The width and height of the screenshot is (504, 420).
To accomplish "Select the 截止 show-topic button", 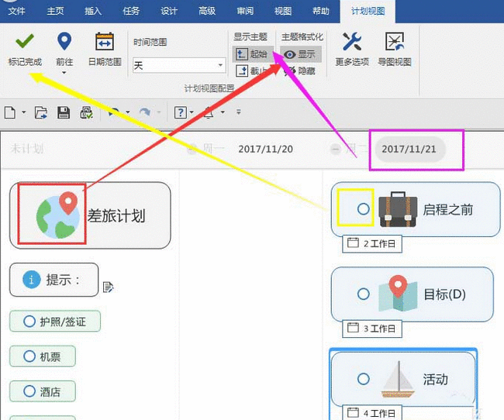I will 252,71.
